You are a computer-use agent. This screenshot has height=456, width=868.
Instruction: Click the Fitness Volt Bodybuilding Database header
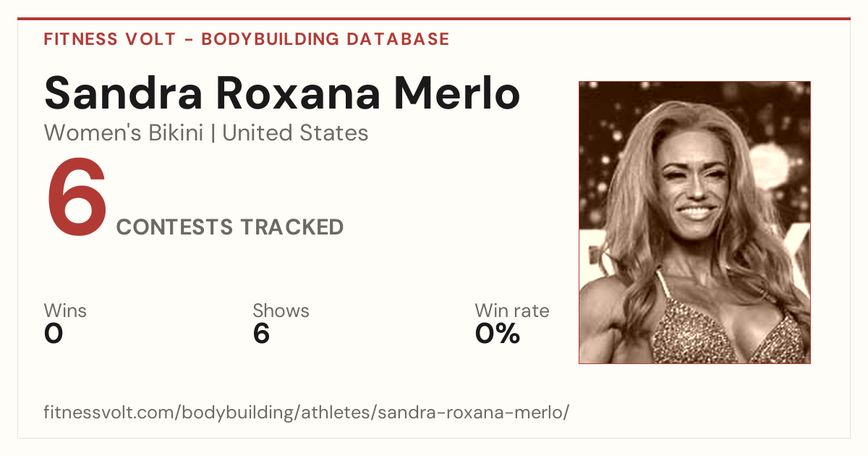247,39
